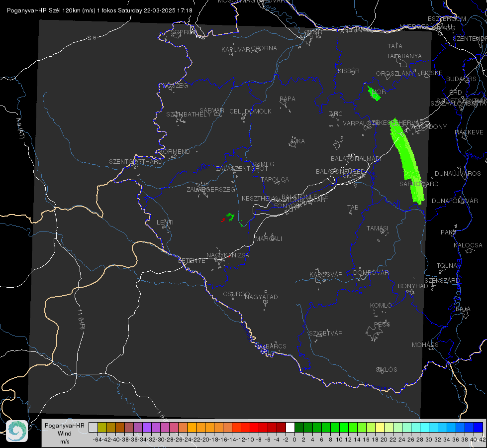Click the BONYHÁD city label
487x448 pixels.
click(x=413, y=286)
